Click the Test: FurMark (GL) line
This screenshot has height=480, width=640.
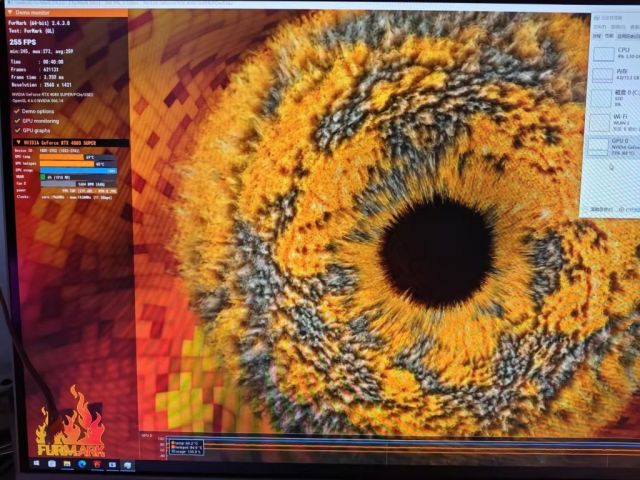(x=31, y=31)
